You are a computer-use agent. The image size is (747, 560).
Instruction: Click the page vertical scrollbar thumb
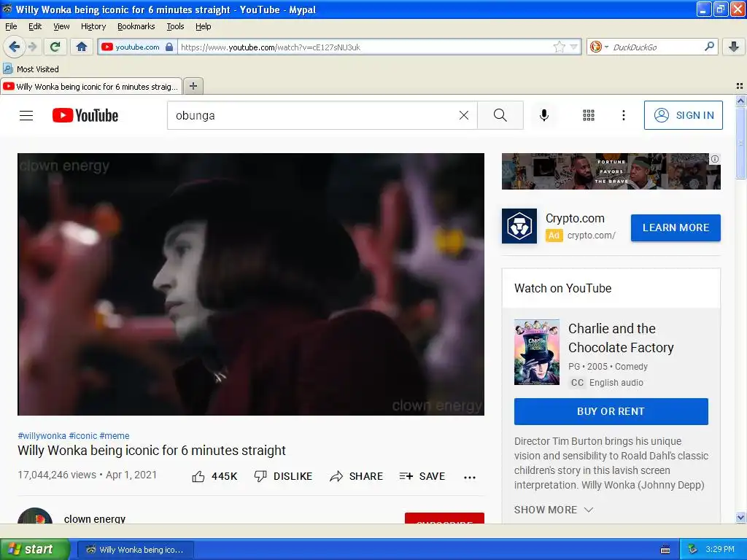(x=740, y=143)
